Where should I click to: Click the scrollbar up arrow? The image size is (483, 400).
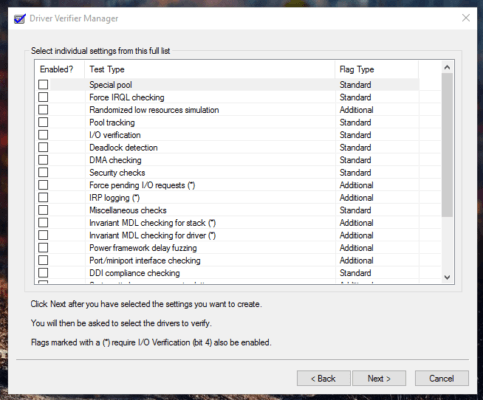(447, 67)
